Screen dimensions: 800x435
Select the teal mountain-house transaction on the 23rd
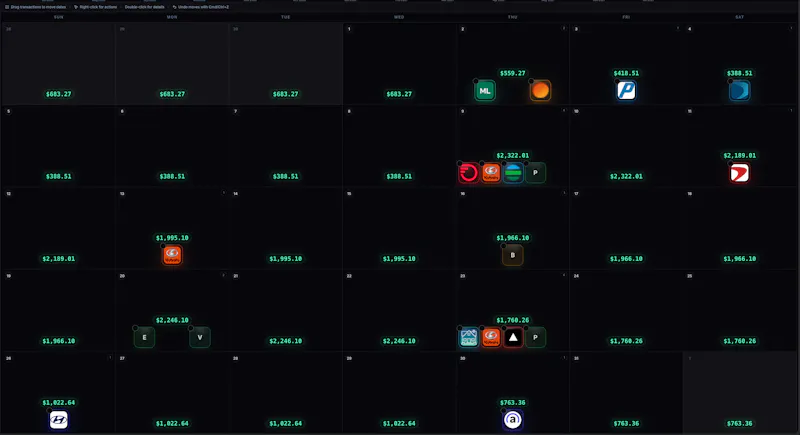(x=468, y=338)
